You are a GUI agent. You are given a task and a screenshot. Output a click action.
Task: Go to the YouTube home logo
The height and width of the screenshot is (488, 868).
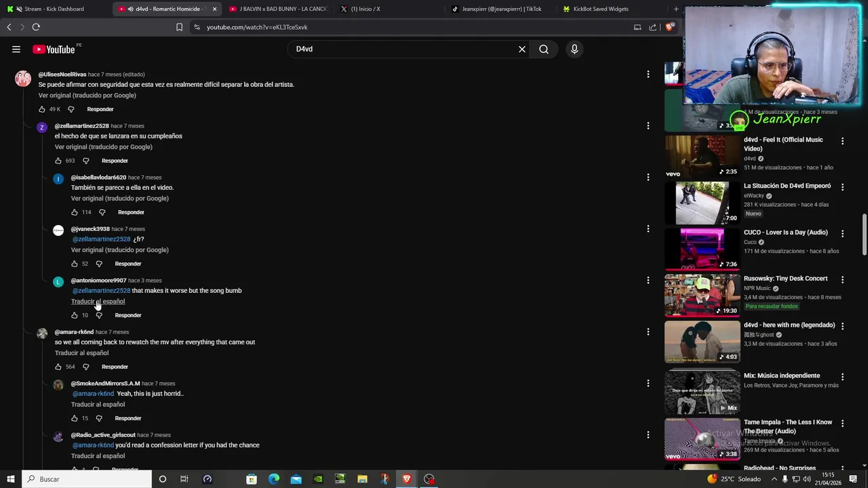[54, 49]
